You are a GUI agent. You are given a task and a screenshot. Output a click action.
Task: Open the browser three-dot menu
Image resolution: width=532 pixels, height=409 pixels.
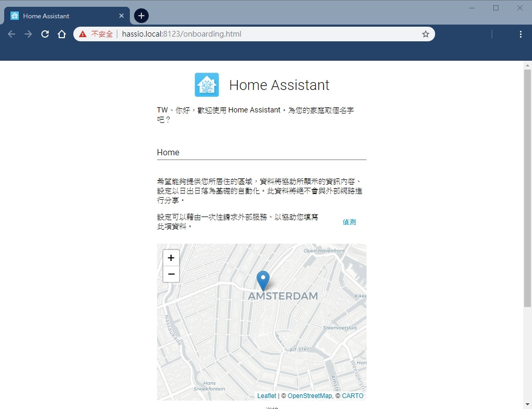tap(520, 34)
